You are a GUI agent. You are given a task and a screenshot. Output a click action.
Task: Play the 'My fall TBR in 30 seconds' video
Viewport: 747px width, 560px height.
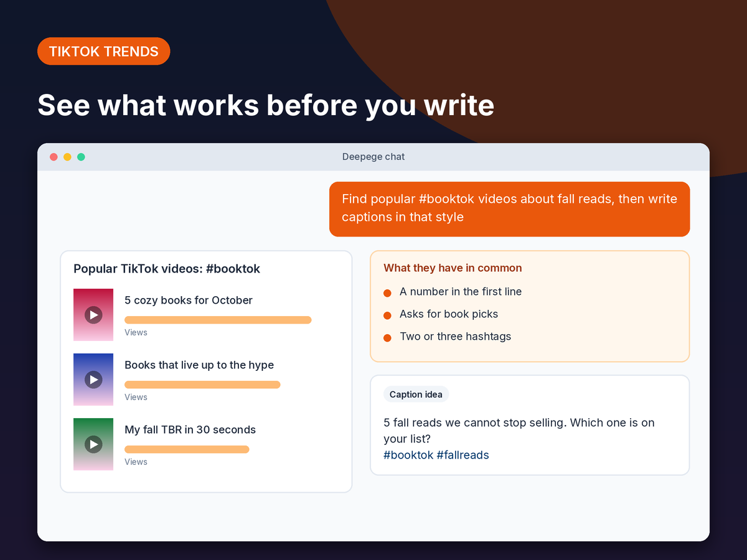click(x=93, y=444)
